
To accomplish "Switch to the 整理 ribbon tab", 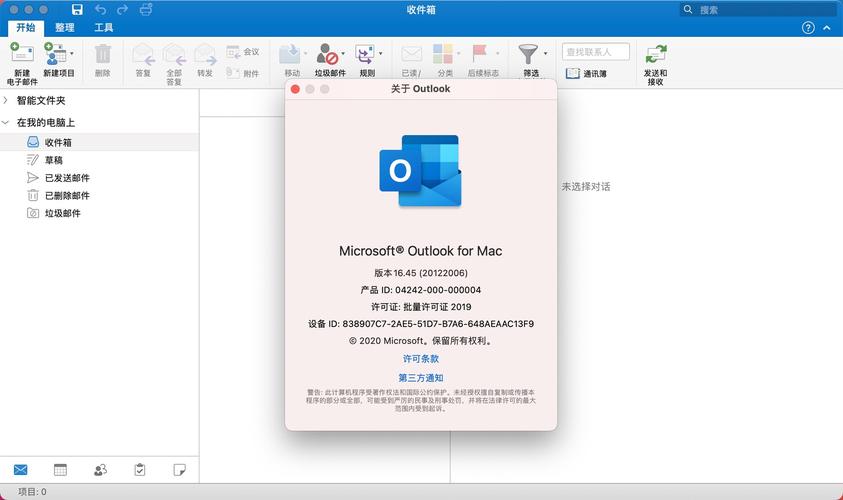I will pos(65,28).
